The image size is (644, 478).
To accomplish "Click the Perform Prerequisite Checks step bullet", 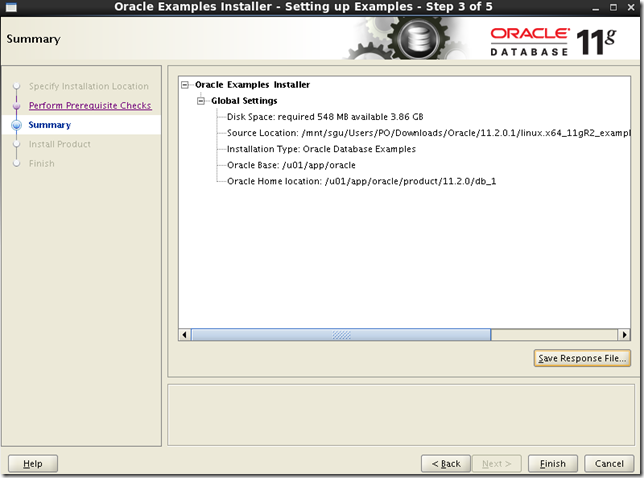I will [x=16, y=106].
